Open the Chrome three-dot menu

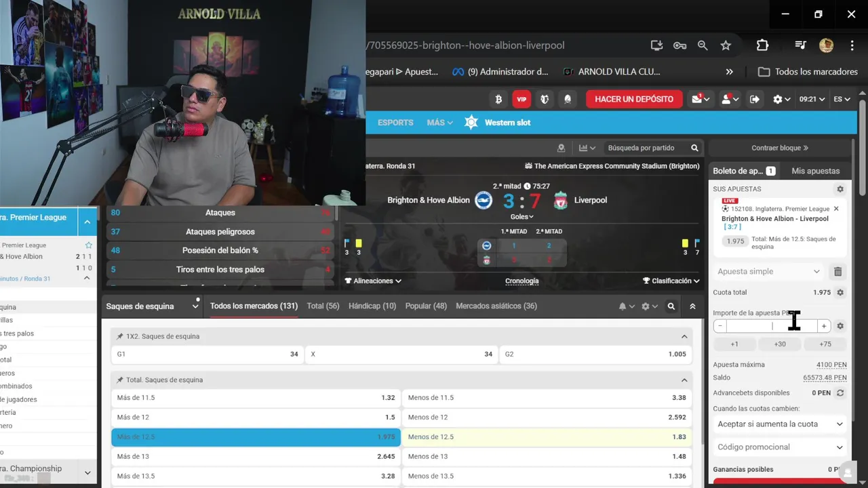(x=852, y=45)
